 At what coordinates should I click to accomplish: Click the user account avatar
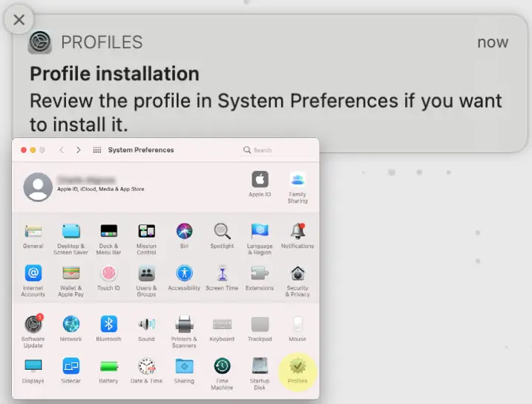tap(38, 186)
